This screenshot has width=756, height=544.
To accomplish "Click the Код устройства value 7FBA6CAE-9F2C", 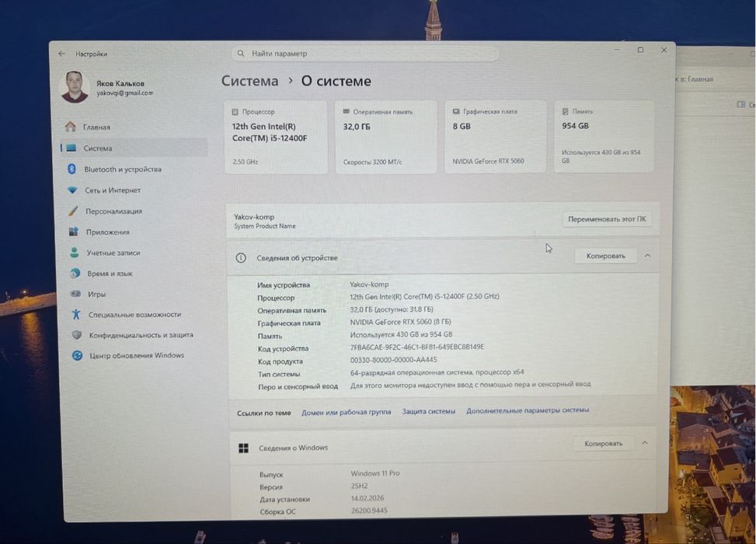I will (417, 347).
